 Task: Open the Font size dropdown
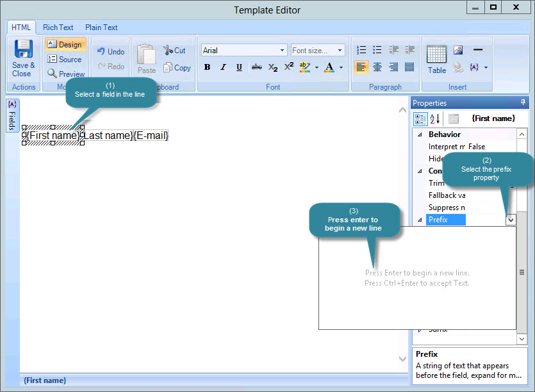318,50
